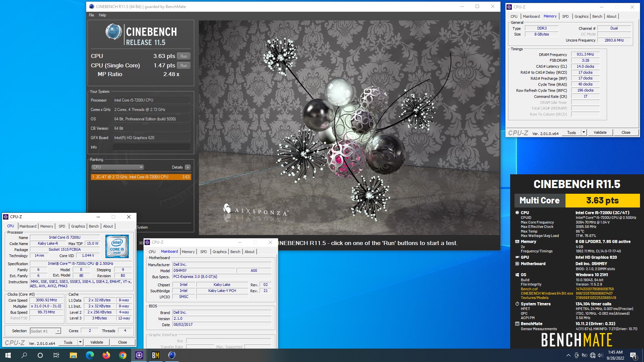Launch Google Chrome from the taskbar
This screenshot has width=644, height=362.
123,355
